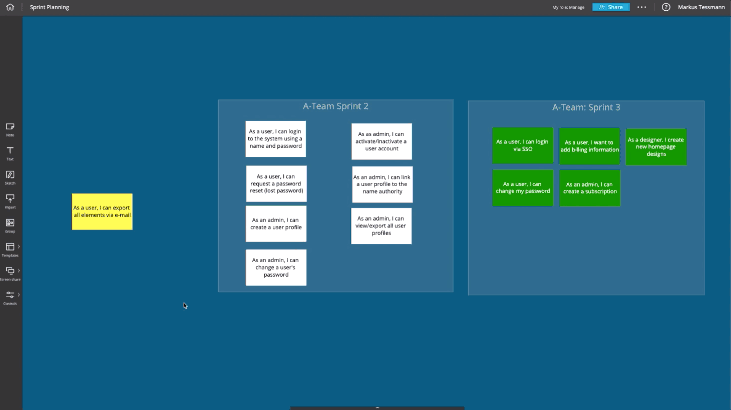Viewport: 731px width, 410px height.
Task: Open help question mark icon
Action: coord(666,7)
